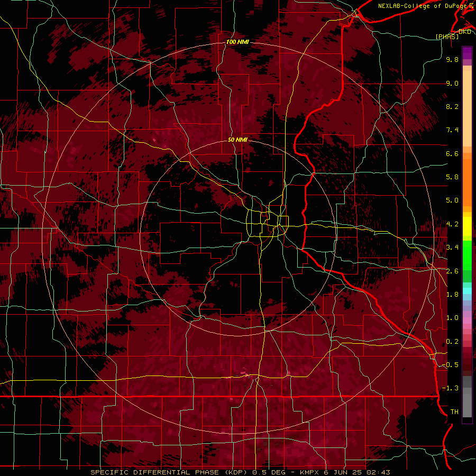Click the 9.0 scale value
The height and width of the screenshot is (476, 476).
pyautogui.click(x=452, y=83)
